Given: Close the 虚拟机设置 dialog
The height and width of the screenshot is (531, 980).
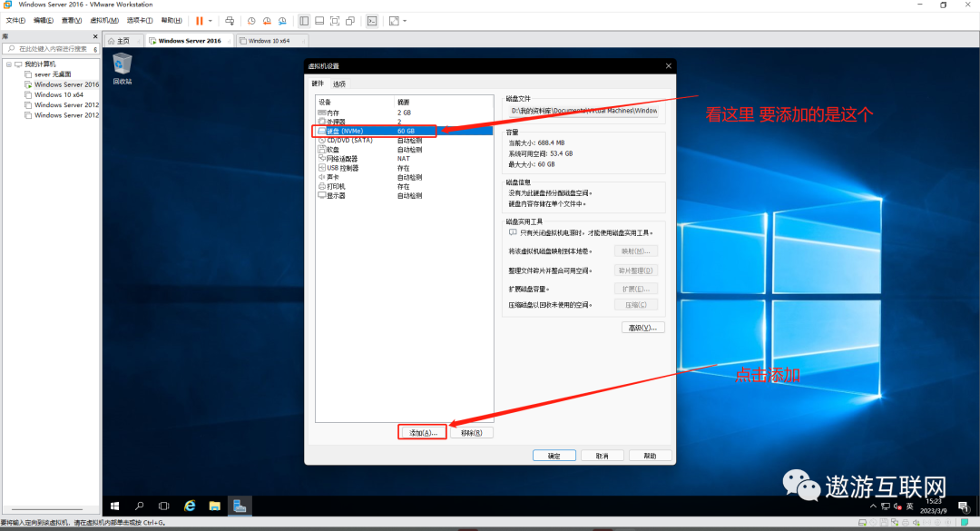Looking at the screenshot, I should tap(668, 65).
